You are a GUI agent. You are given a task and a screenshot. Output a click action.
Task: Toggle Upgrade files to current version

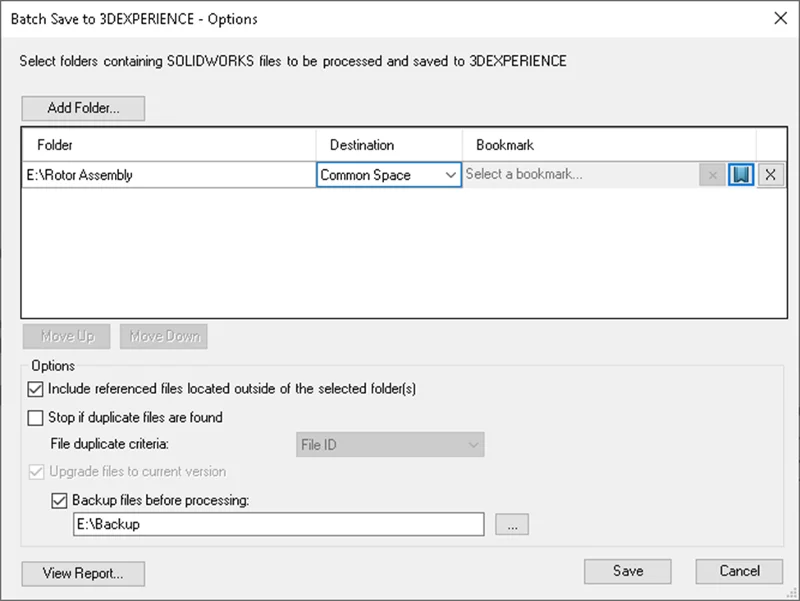[37, 471]
